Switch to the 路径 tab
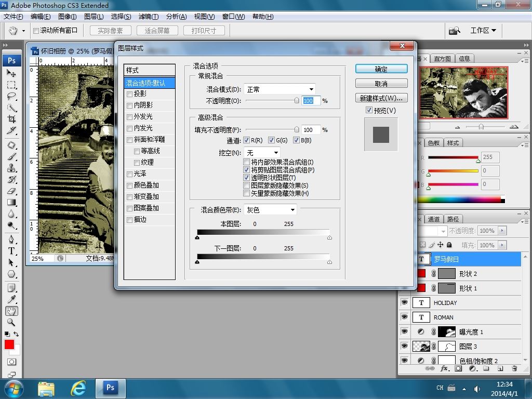This screenshot has height=399, width=532. (x=453, y=219)
